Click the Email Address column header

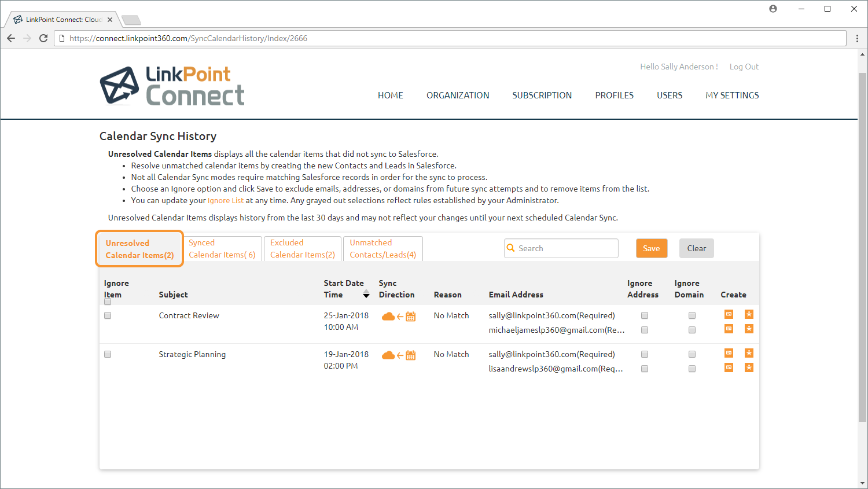[516, 295]
